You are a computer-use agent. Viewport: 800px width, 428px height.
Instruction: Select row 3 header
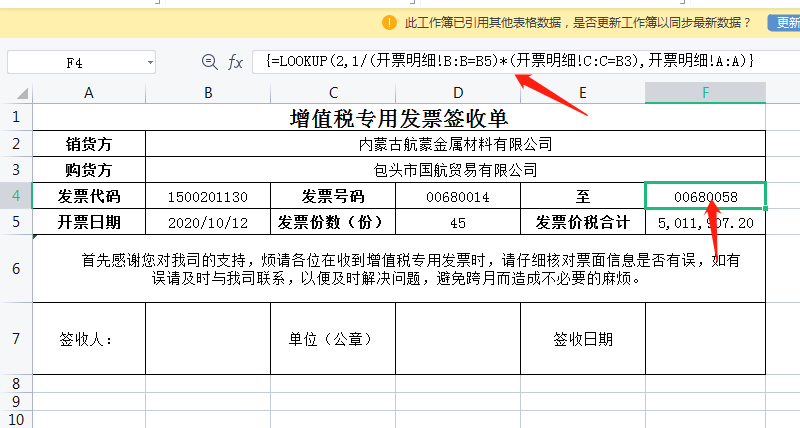pyautogui.click(x=16, y=169)
